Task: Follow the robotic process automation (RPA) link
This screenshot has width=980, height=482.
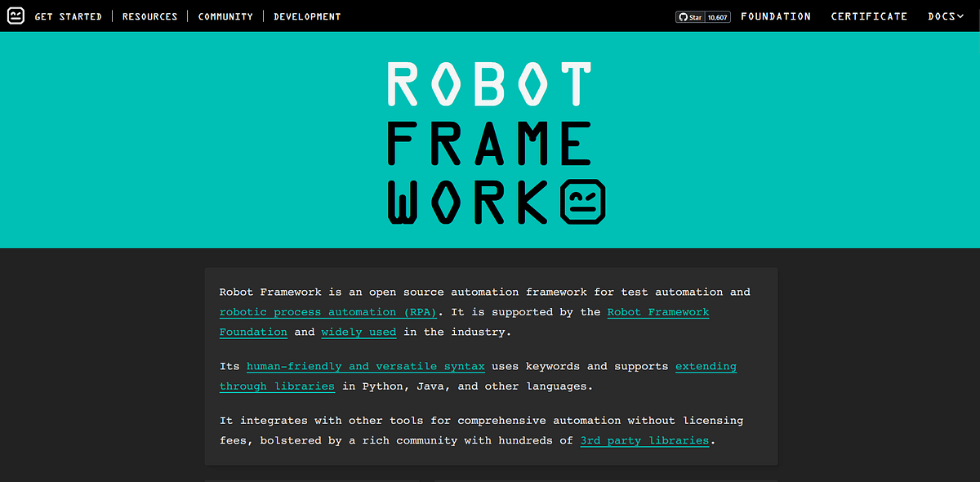Action: pos(328,311)
